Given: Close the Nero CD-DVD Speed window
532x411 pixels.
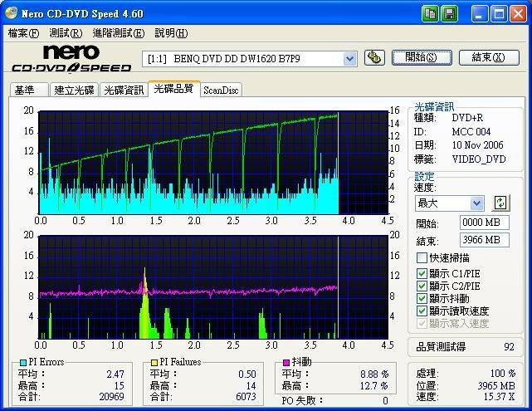Looking at the screenshot, I should (518, 14).
